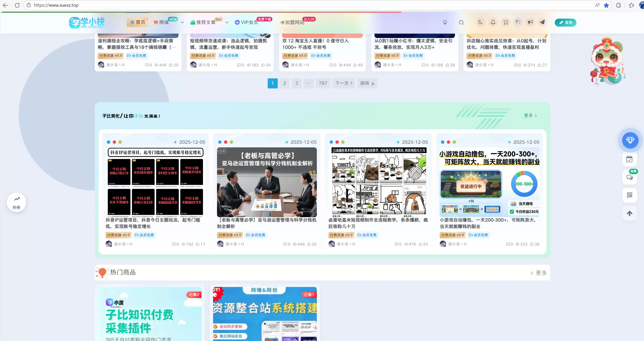Image resolution: width=644 pixels, height=341 pixels.
Task: Select the 首页 menu tab
Action: [138, 22]
